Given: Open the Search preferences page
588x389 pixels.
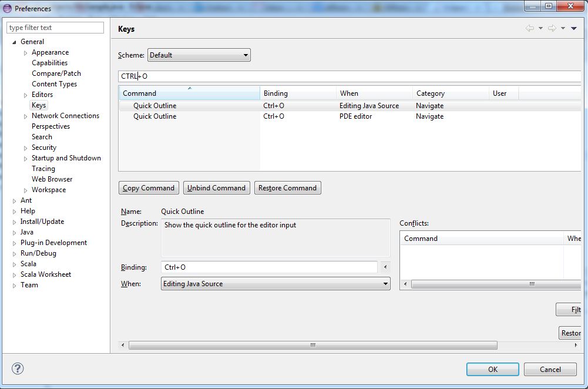Looking at the screenshot, I should click(42, 136).
